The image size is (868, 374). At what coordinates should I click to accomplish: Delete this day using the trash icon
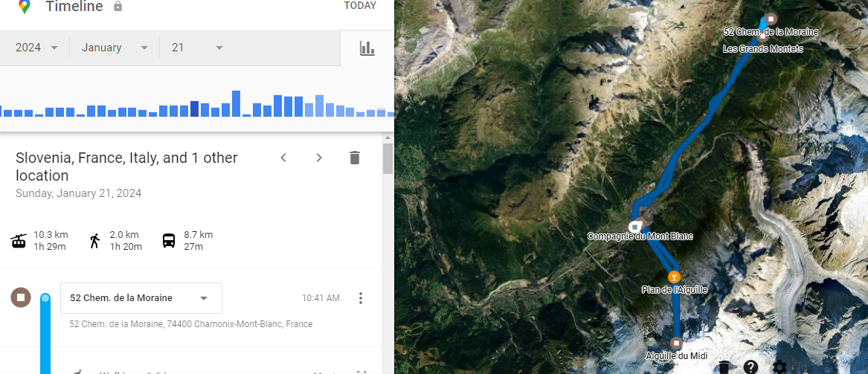(355, 158)
